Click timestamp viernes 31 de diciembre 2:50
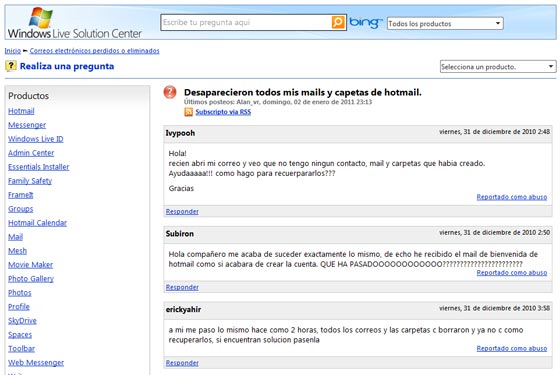The width and height of the screenshot is (560, 375). 494,232
